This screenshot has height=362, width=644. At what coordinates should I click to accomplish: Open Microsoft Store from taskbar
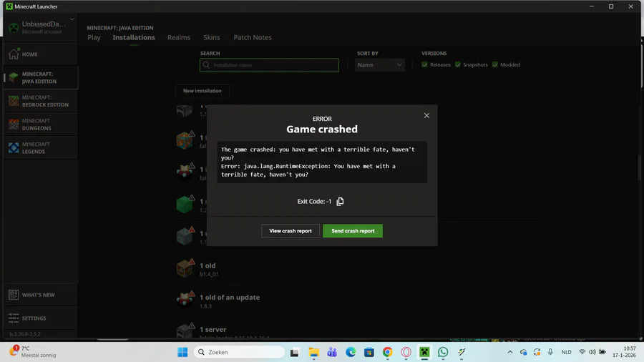pos(369,352)
